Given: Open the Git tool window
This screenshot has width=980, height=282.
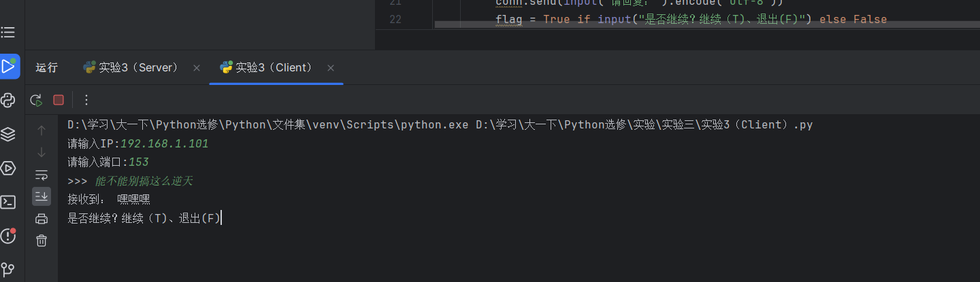Looking at the screenshot, I should tap(8, 270).
